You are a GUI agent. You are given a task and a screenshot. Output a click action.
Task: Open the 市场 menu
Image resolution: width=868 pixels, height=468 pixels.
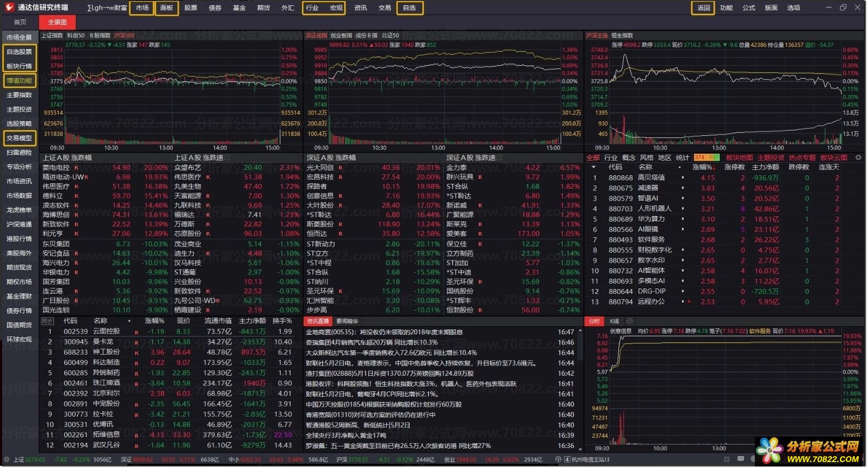coord(142,8)
